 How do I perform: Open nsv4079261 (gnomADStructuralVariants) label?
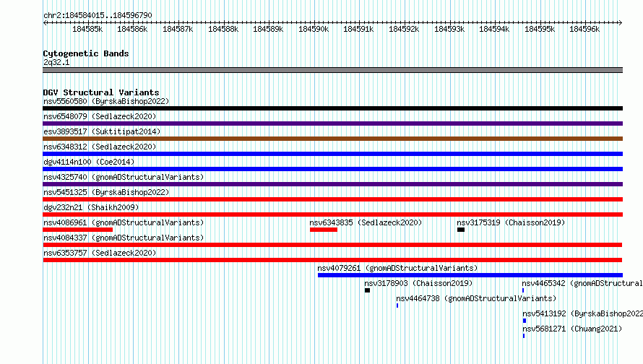[x=397, y=268]
